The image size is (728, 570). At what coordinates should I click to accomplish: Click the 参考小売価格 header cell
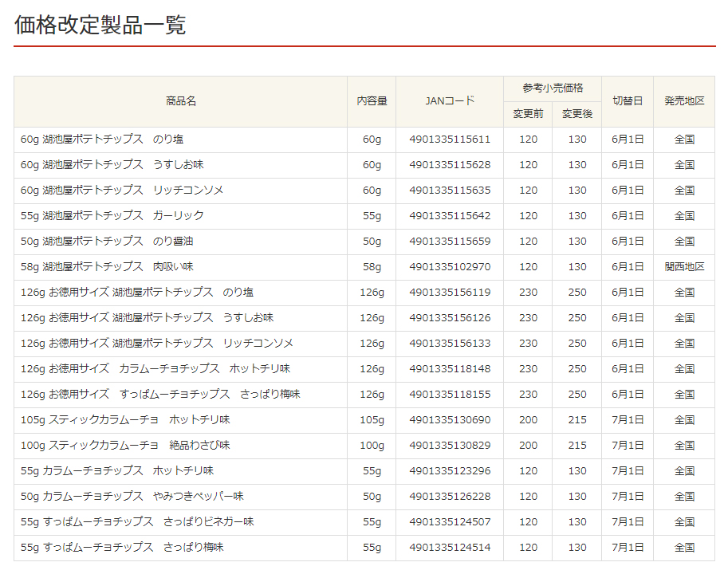click(553, 88)
